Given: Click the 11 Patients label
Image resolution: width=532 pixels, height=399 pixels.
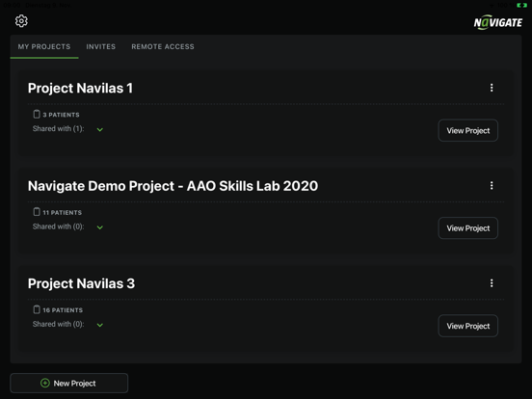Looking at the screenshot, I should point(62,212).
